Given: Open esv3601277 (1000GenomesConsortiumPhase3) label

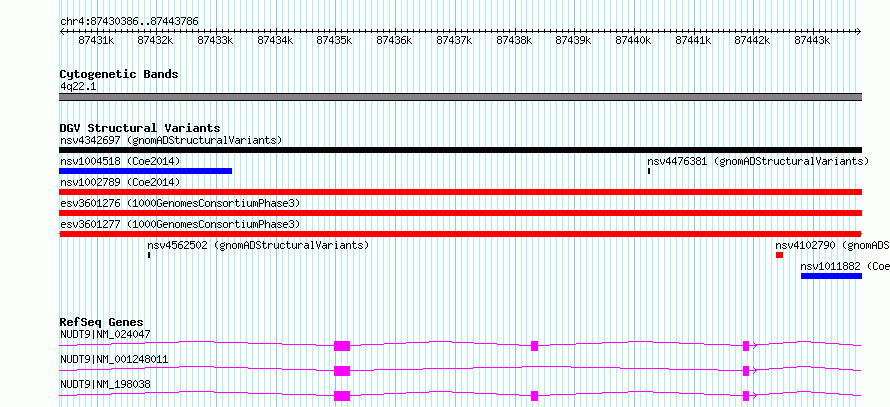Looking at the screenshot, I should 180,224.
